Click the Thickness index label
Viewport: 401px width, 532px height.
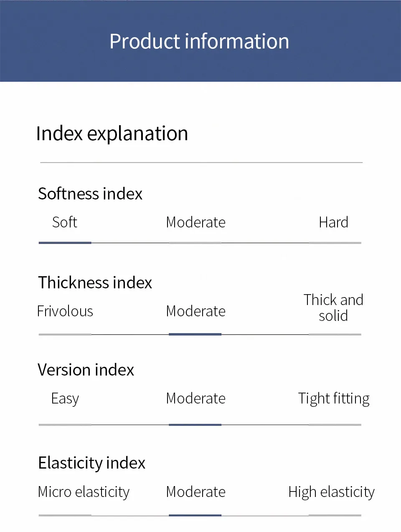(95, 282)
